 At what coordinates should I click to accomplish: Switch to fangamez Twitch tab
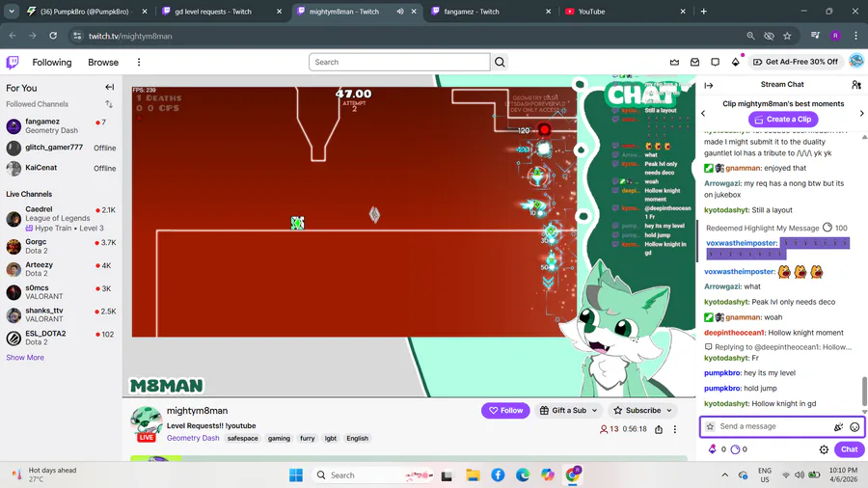[x=492, y=11]
